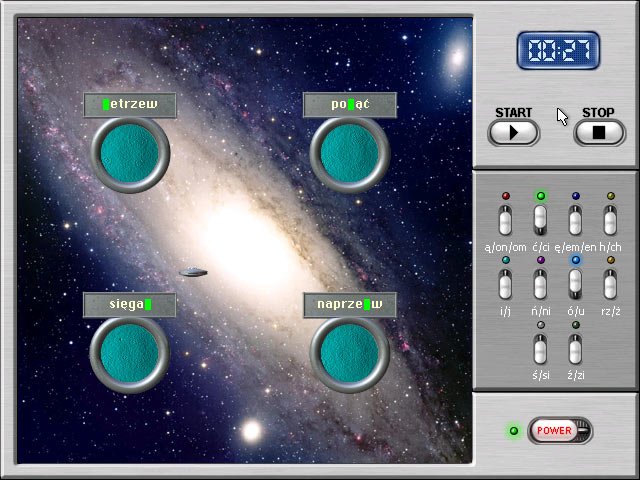Flip the rz/ż switch
Image resolution: width=640 pixels, height=480 pixels.
click(610, 284)
